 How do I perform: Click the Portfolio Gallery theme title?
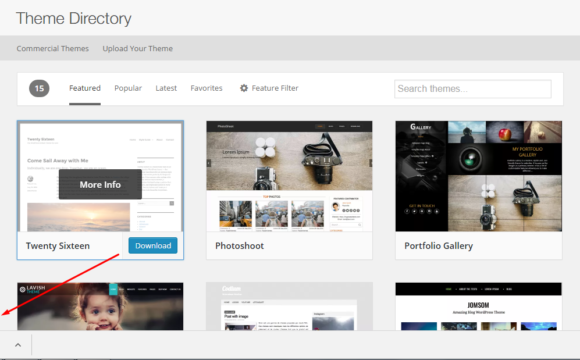439,246
